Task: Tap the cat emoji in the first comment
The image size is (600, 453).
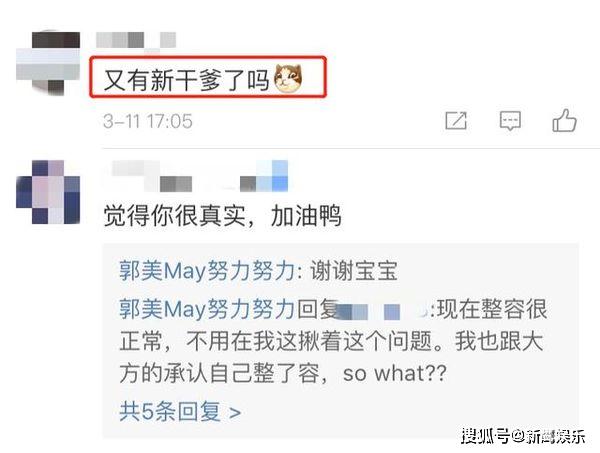Action: point(288,79)
